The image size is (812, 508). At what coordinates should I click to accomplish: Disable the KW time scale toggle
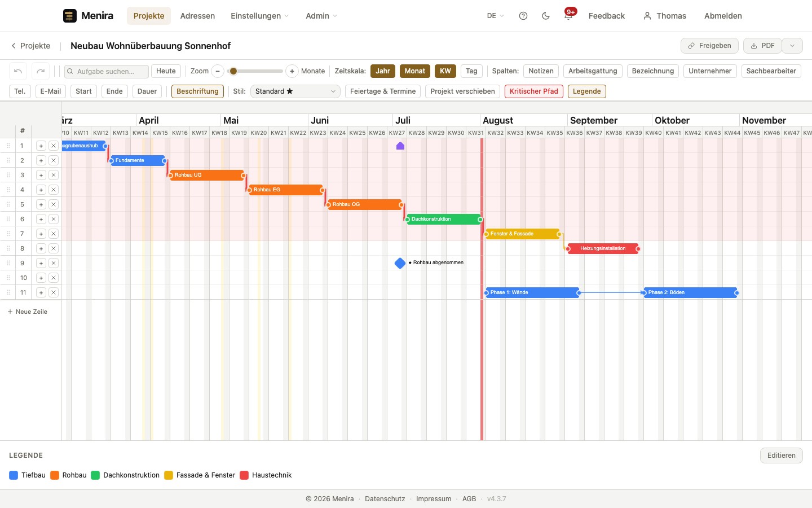click(x=445, y=71)
